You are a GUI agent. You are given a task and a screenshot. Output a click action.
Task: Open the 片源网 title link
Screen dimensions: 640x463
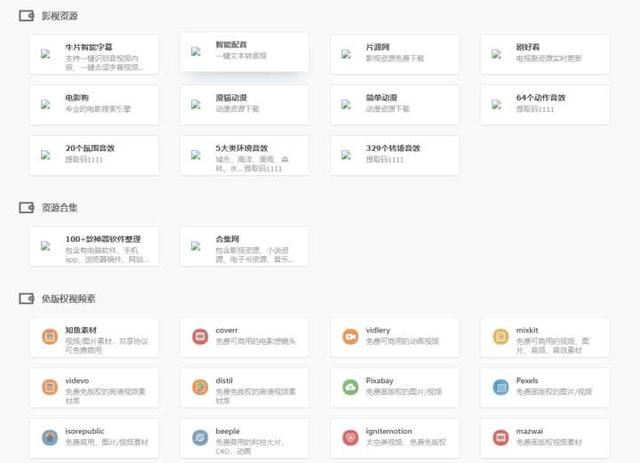pyautogui.click(x=378, y=47)
